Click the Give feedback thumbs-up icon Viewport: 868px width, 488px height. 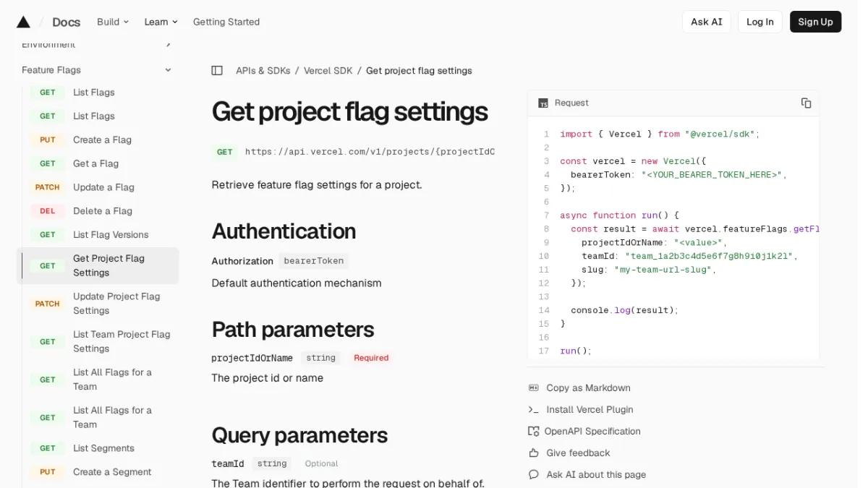tap(534, 453)
